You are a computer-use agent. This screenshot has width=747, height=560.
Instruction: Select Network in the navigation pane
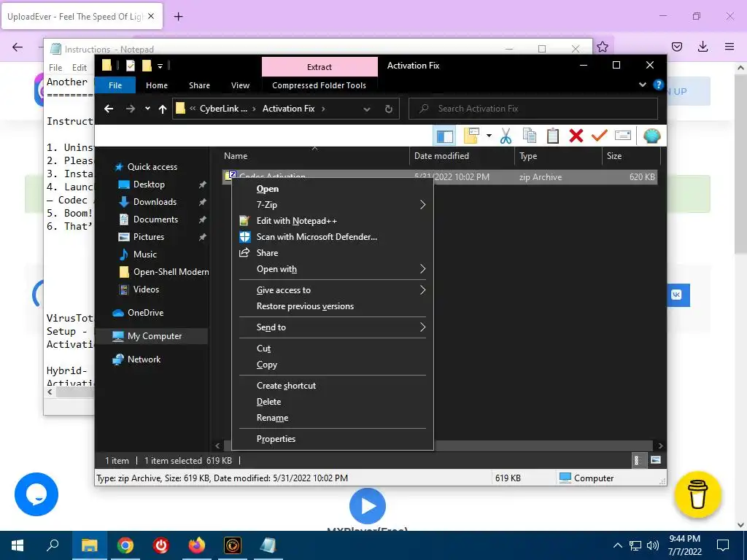(144, 359)
